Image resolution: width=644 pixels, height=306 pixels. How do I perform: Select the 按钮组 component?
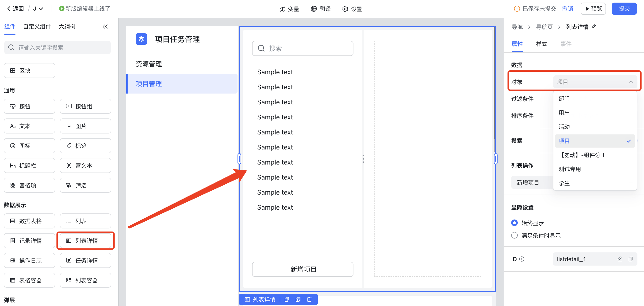coord(85,106)
